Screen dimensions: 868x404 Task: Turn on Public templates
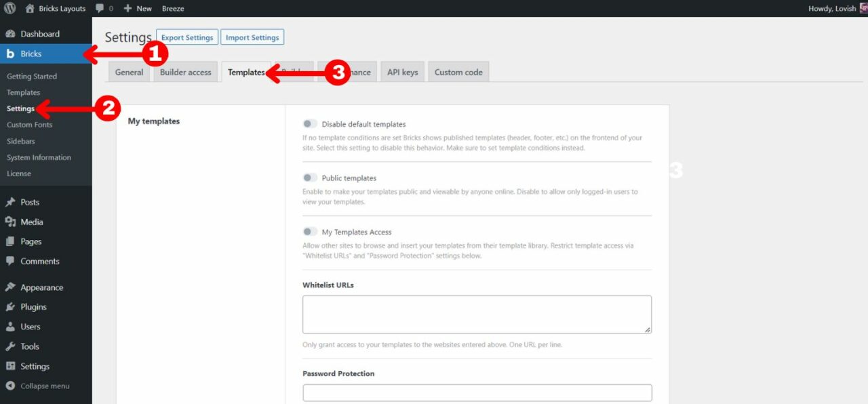click(310, 178)
